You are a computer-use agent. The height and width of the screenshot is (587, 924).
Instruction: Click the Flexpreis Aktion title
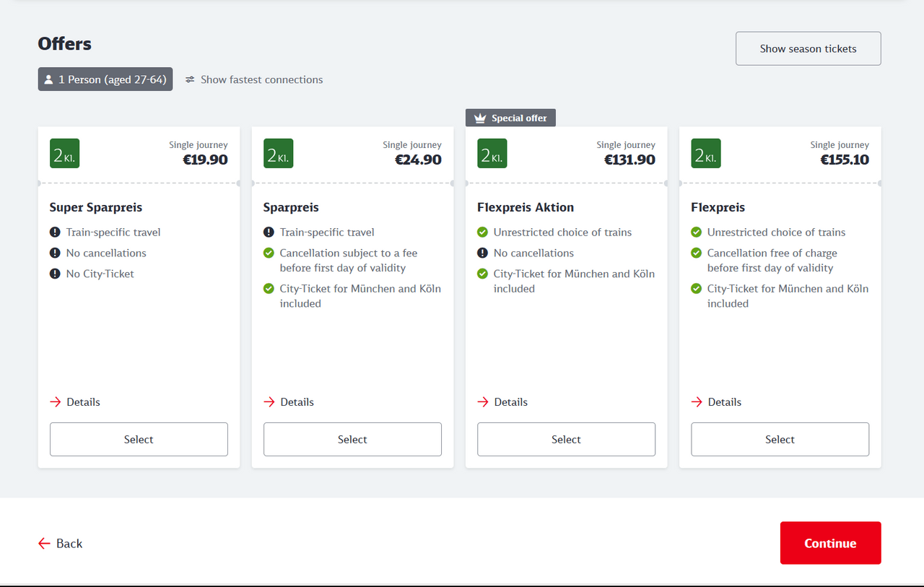526,207
